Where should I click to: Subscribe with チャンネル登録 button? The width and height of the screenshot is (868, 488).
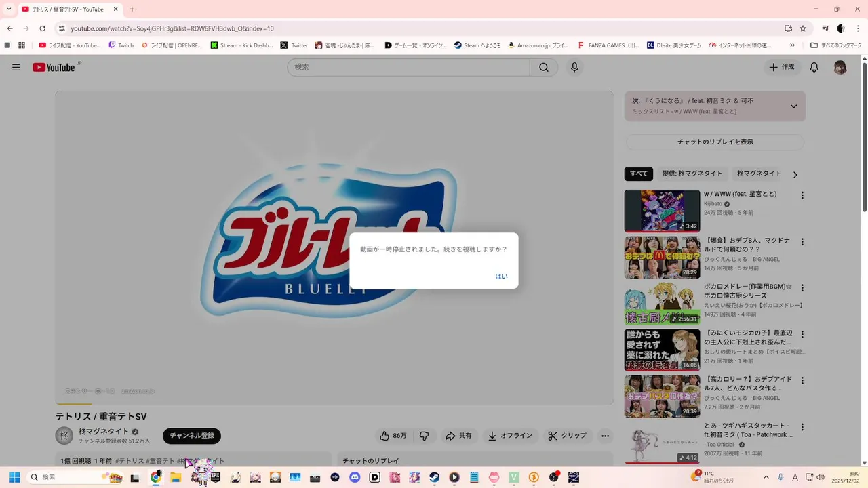tap(192, 436)
